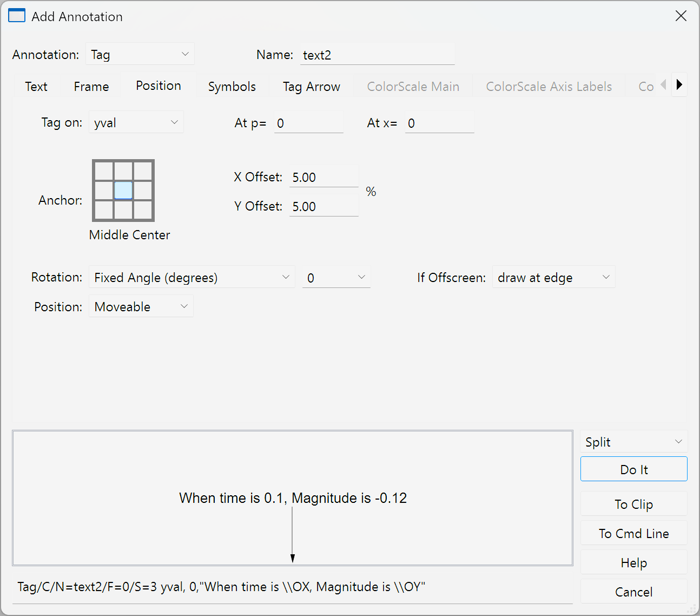Switch to the Symbols tab

click(x=232, y=87)
